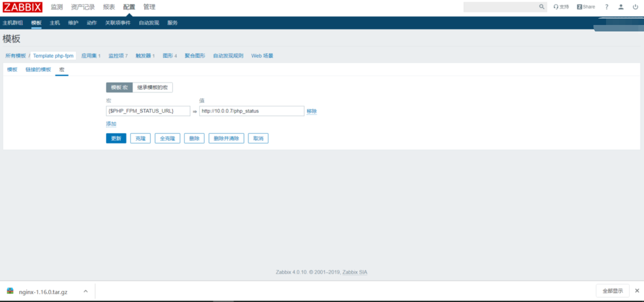Screen dimensions: 644x302
Task: Click the search magnifier icon
Action: tap(542, 7)
